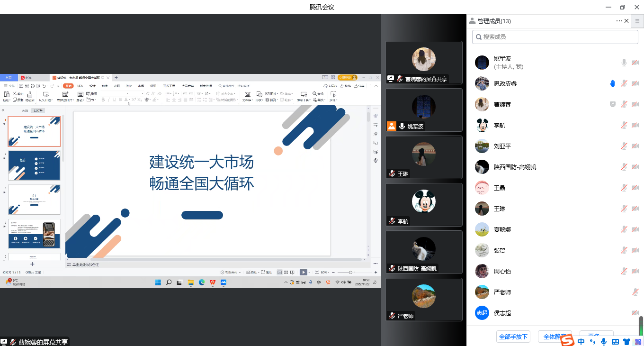
Task: Open the Sogou toolbox grid icon
Action: click(x=638, y=341)
